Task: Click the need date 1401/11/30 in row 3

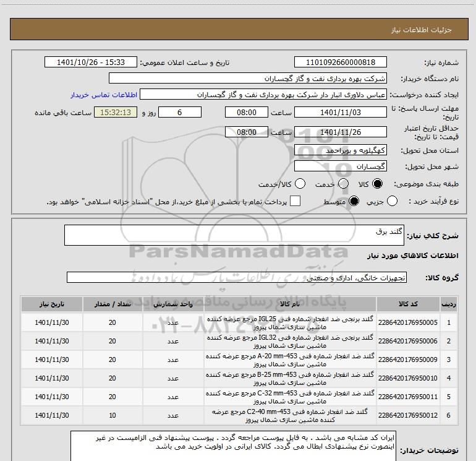Action: click(52, 360)
